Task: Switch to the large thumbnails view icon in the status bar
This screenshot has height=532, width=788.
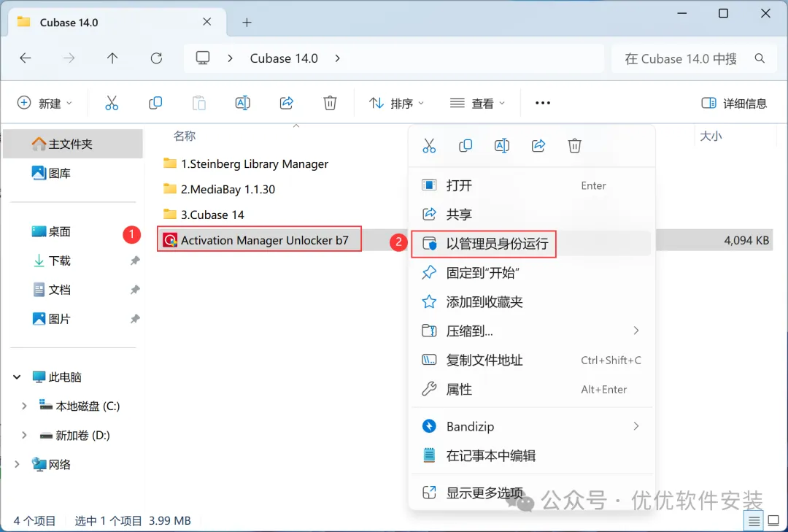Action: click(774, 522)
